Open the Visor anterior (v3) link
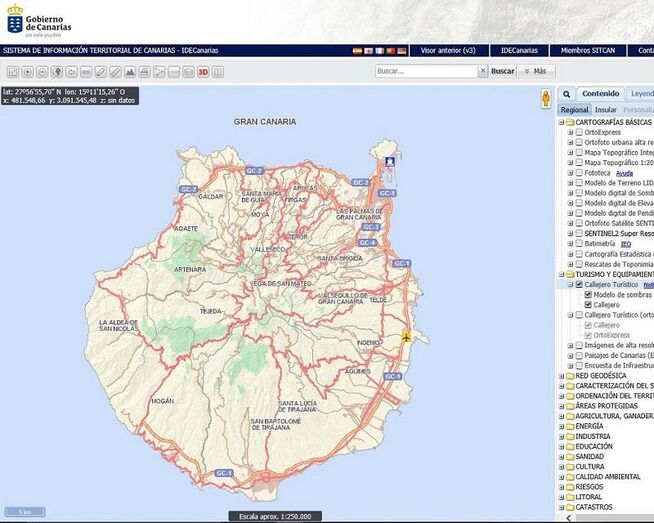This screenshot has width=654, height=523. pyautogui.click(x=448, y=50)
